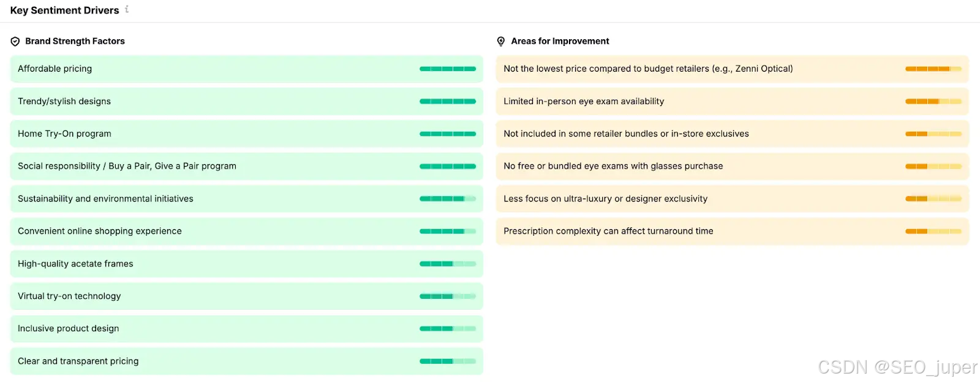This screenshot has width=980, height=384.
Task: Click Virtual try-on technology strength bar
Action: (447, 296)
